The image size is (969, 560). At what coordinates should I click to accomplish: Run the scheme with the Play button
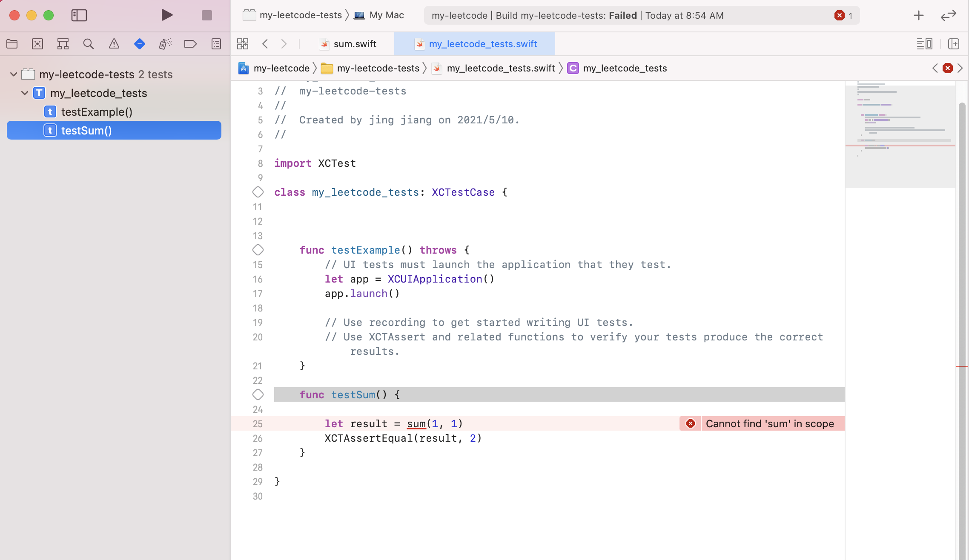point(167,15)
